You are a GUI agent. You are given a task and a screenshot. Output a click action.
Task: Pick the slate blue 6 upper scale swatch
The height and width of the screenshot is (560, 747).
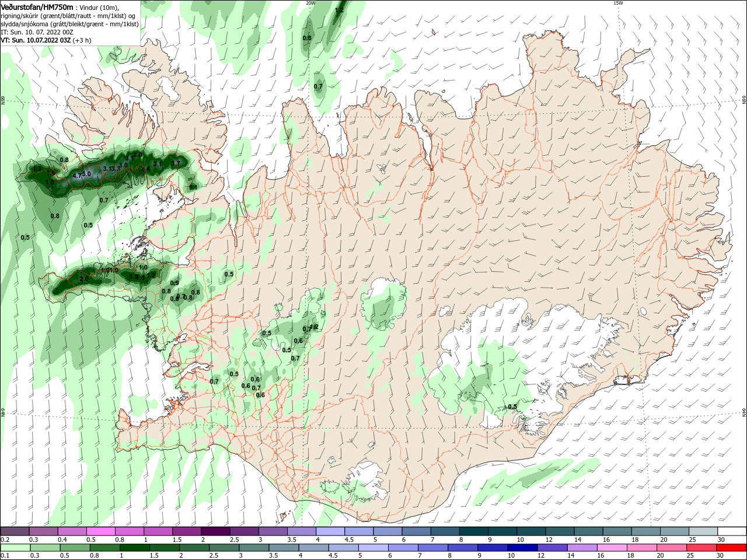[416, 531]
